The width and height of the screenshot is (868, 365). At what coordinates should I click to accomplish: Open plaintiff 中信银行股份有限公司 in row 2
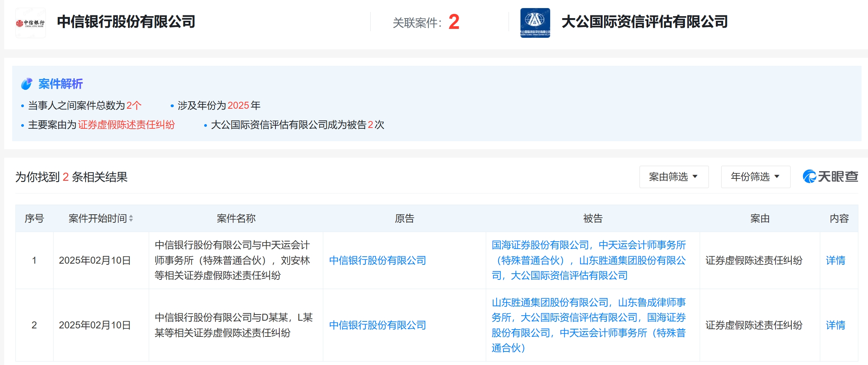point(378,325)
